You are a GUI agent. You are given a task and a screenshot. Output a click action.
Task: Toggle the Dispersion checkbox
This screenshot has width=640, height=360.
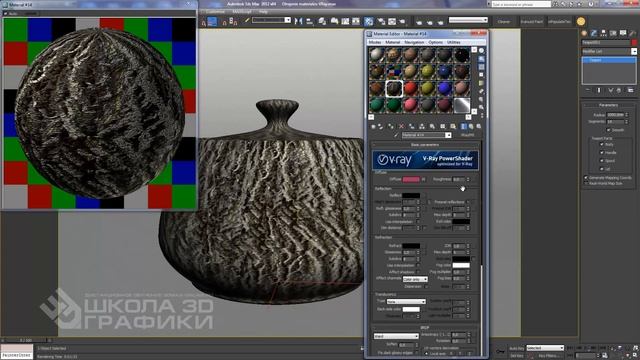[x=426, y=287]
